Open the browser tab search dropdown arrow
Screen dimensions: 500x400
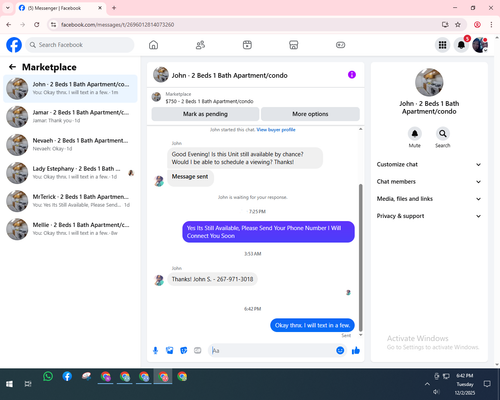coord(8,8)
